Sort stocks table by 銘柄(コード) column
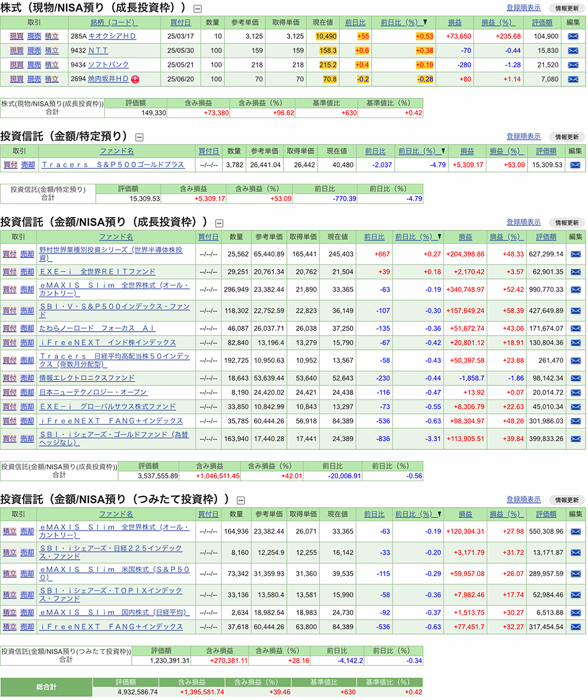 point(114,22)
